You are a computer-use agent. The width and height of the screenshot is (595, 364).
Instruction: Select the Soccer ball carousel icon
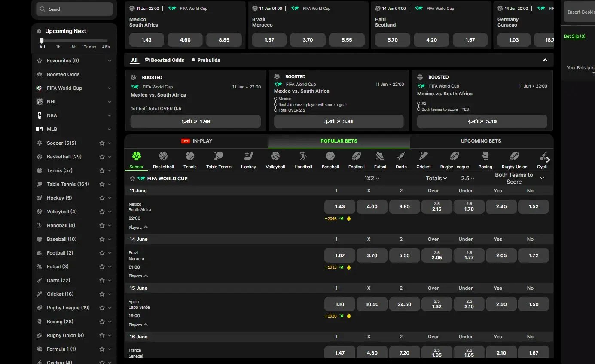(x=137, y=156)
